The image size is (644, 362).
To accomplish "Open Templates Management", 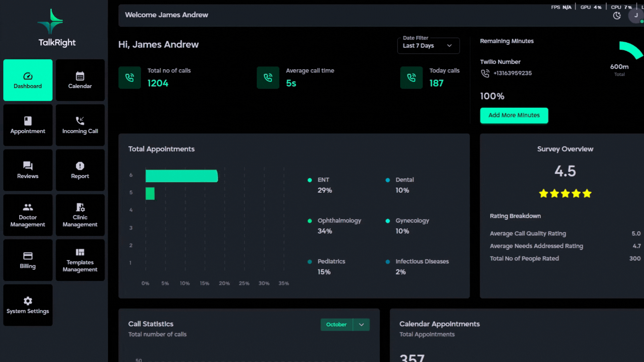I will coord(80,260).
